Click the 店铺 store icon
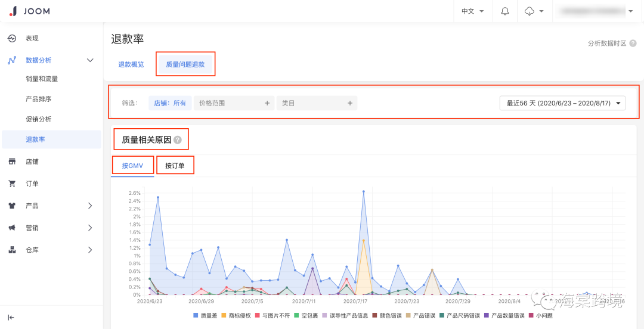 pyautogui.click(x=12, y=162)
